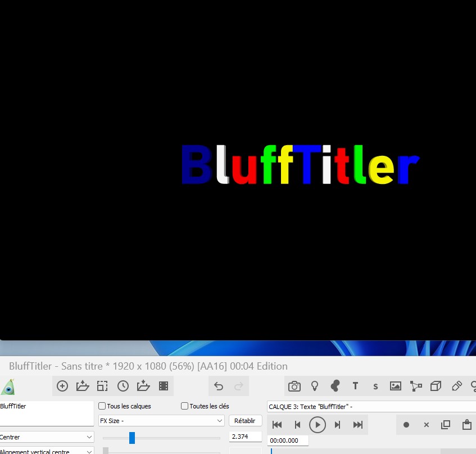Click the colorful BluffTitler text in the preview
The width and height of the screenshot is (476, 454).
(x=301, y=164)
